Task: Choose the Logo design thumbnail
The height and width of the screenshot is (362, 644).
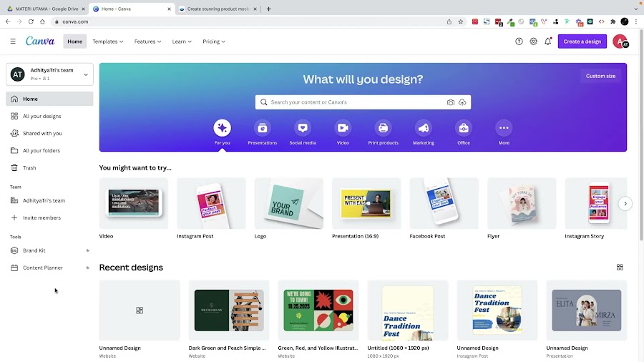Action: [289, 204]
